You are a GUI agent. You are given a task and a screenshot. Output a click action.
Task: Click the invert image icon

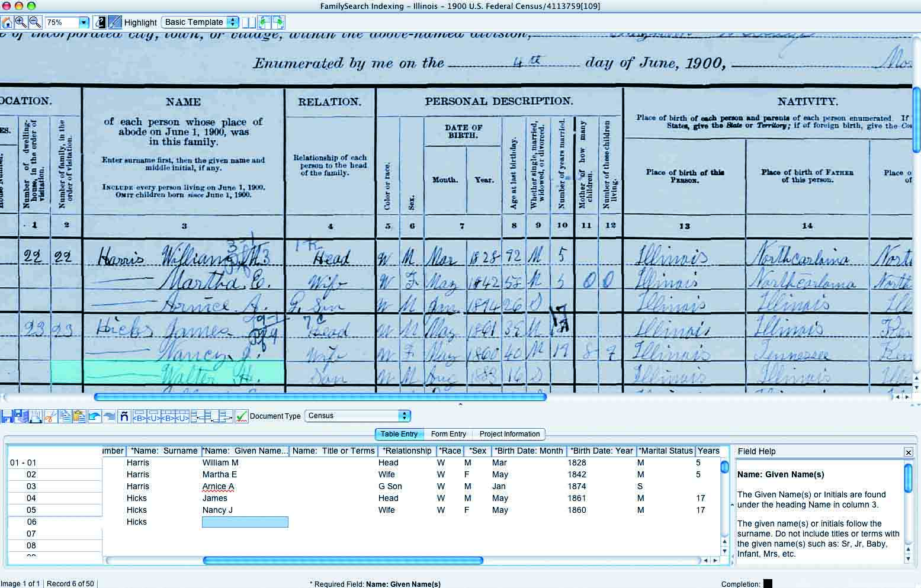click(x=100, y=22)
